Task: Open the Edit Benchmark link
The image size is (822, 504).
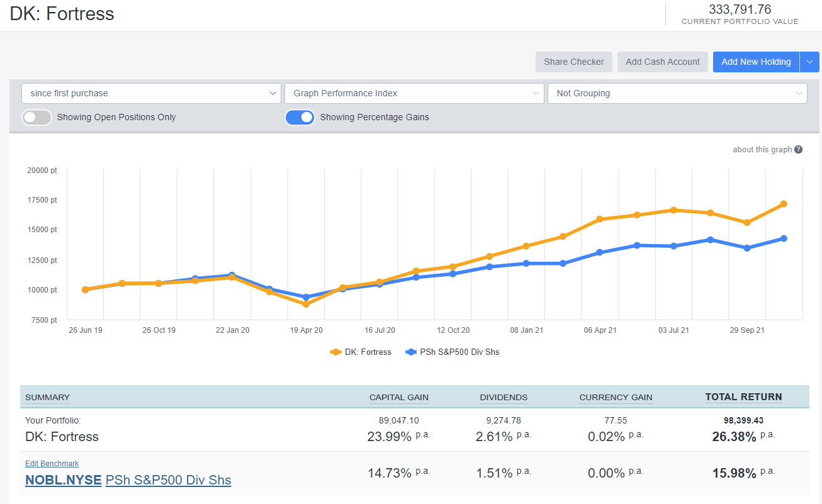Action: (52, 464)
